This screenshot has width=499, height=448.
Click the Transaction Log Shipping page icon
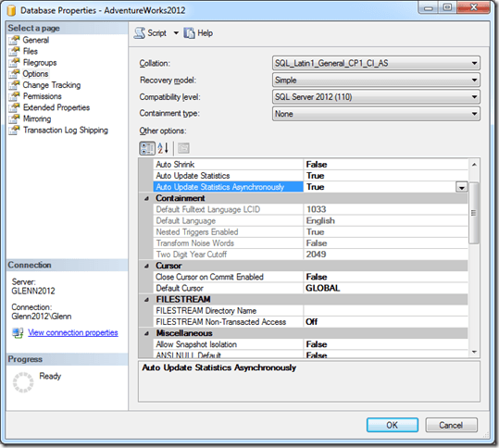(x=14, y=131)
